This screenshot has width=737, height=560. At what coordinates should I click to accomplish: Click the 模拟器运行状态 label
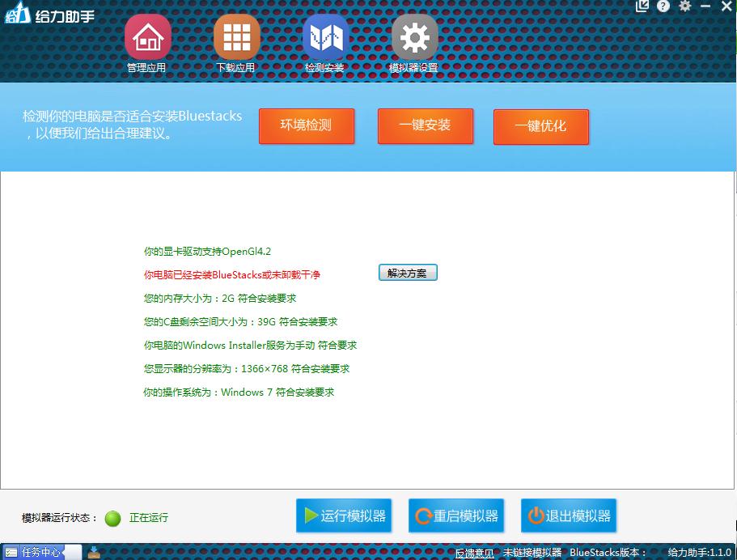click(59, 518)
